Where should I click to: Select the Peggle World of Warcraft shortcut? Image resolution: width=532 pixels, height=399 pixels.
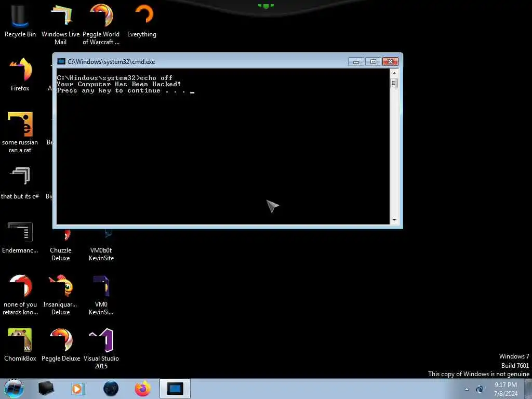(101, 24)
